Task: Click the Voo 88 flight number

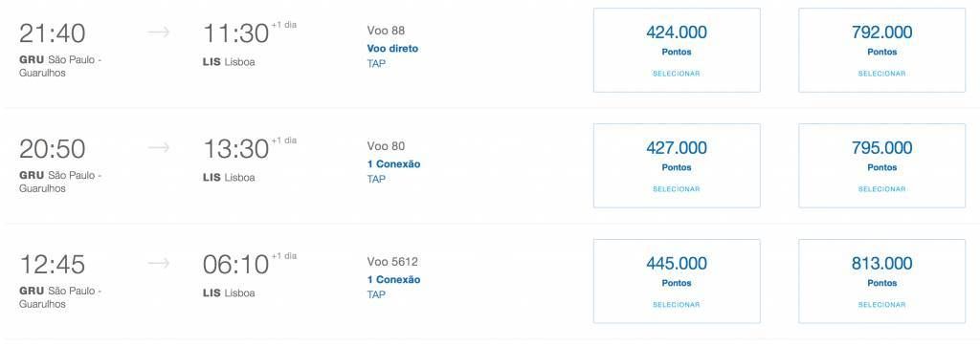Action: tap(386, 30)
